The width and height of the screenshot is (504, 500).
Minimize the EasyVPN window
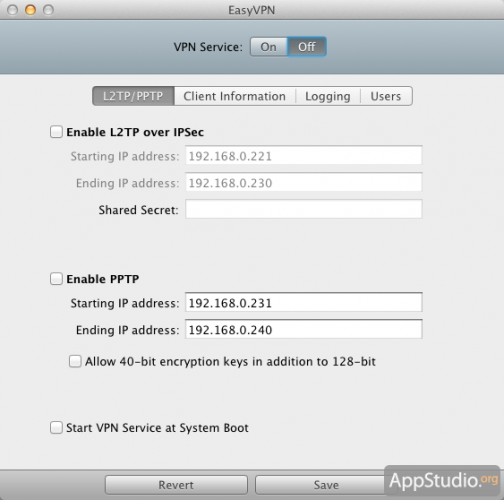pos(30,10)
